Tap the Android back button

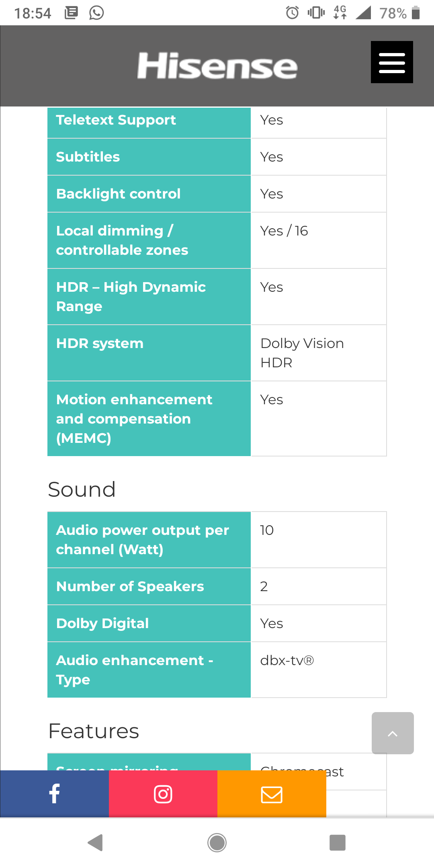click(x=96, y=843)
